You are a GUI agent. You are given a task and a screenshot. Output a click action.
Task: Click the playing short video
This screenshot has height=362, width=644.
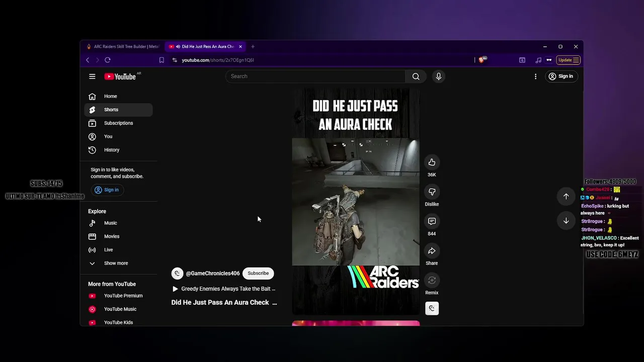click(356, 202)
